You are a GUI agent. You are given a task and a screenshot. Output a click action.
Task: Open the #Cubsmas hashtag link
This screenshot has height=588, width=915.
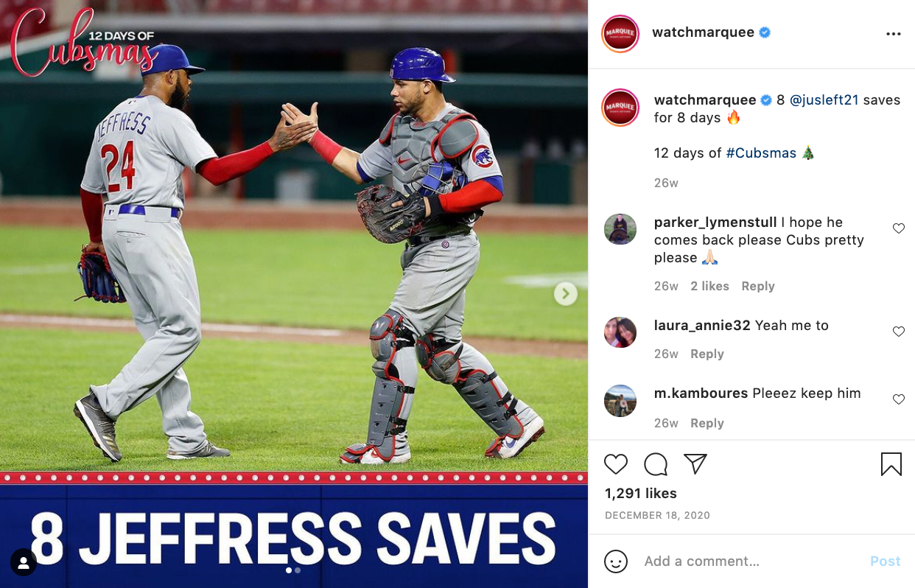click(x=761, y=153)
